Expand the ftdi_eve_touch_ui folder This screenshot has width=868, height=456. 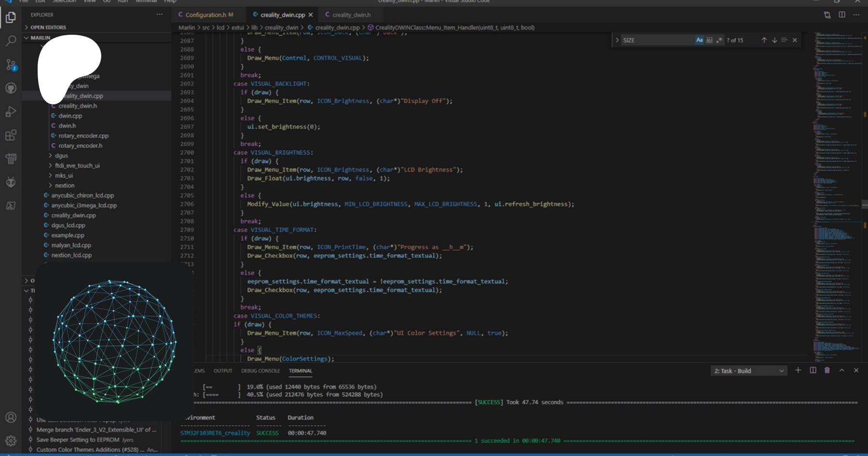tap(77, 166)
